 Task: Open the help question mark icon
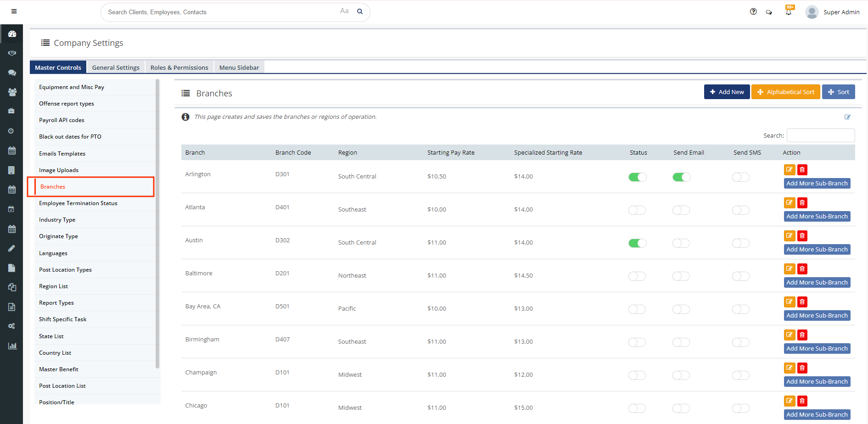coord(753,12)
